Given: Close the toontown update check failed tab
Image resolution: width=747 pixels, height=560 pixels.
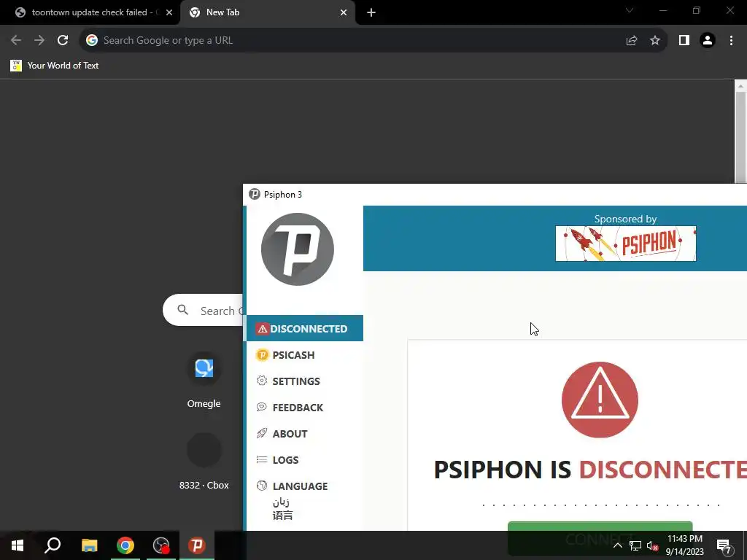Looking at the screenshot, I should coord(169,13).
